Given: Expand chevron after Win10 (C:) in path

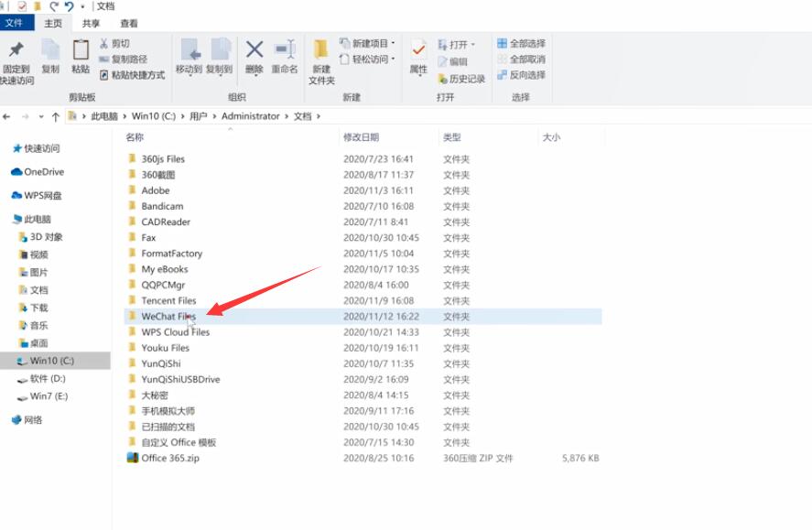Looking at the screenshot, I should (x=182, y=116).
